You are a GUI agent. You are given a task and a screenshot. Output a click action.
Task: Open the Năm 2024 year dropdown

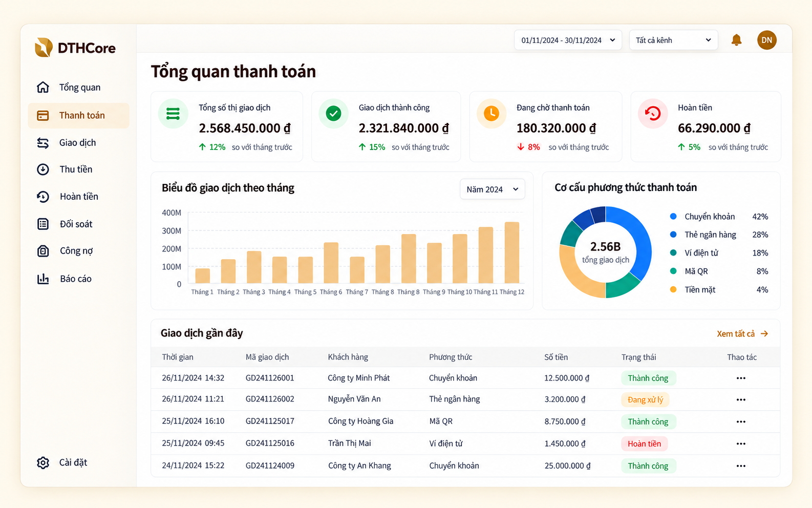(492, 189)
